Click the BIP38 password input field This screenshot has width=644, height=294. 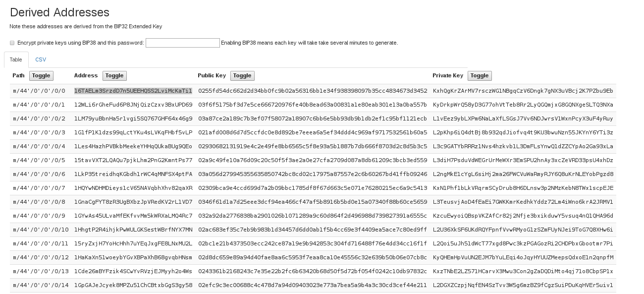coord(182,43)
